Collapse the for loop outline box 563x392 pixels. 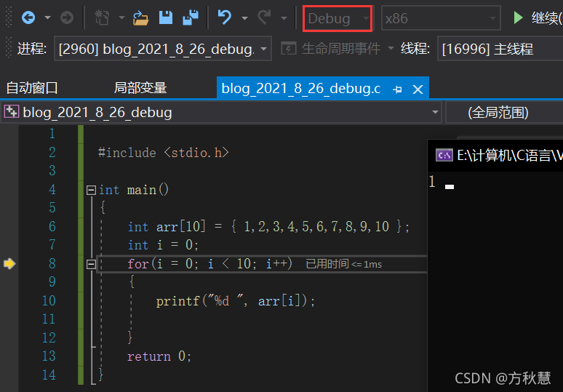[91, 265]
